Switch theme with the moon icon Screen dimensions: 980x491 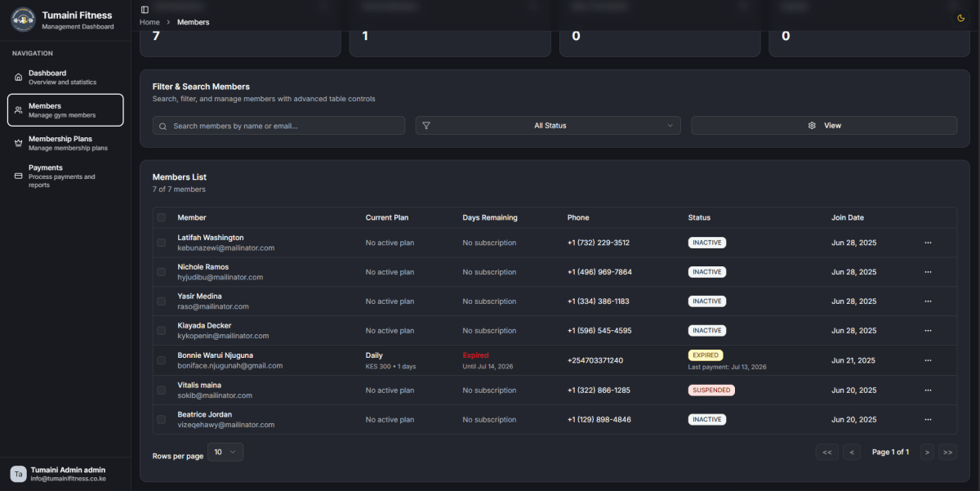(x=960, y=18)
